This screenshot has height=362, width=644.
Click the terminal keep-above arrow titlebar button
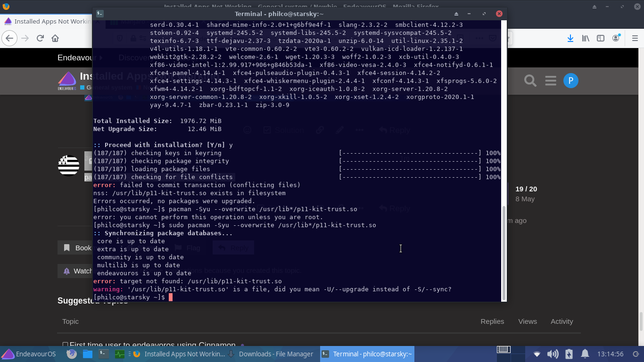pos(456,14)
